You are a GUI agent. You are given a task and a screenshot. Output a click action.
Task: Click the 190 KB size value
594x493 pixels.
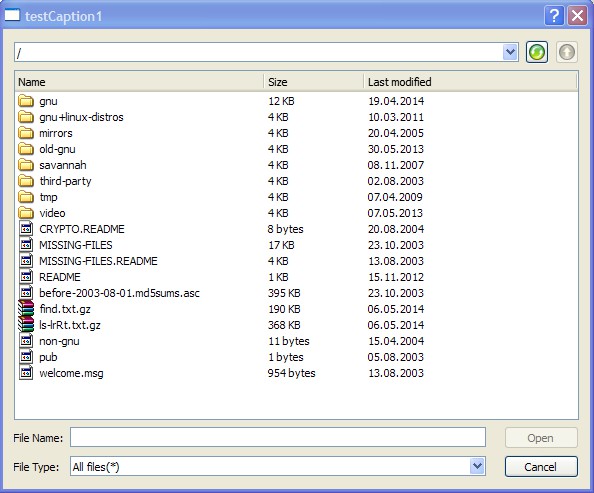(x=284, y=309)
